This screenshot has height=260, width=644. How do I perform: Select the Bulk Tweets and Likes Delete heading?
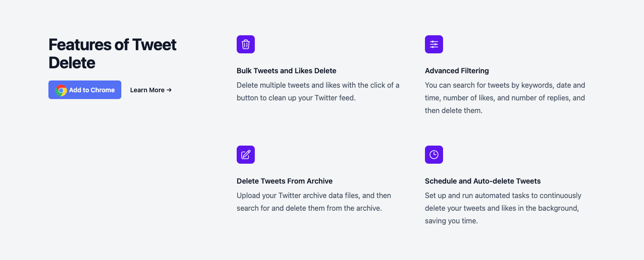pos(286,71)
